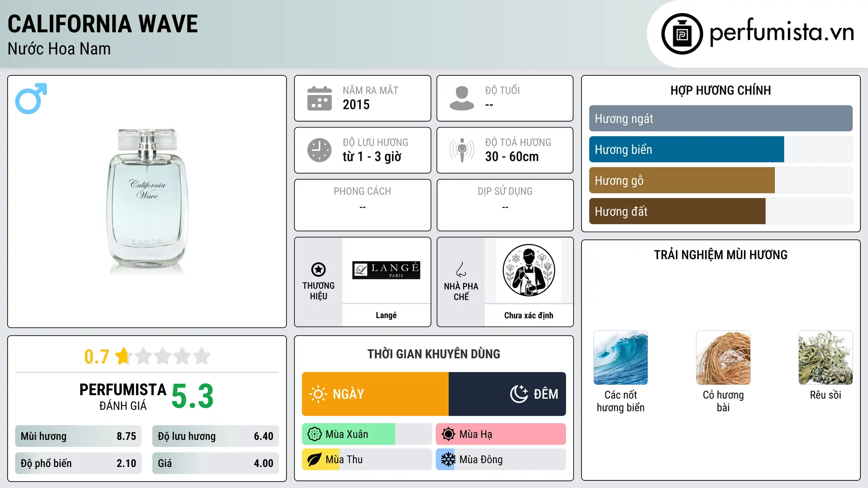
Task: Click the Mùa Đông season bar
Action: 501,460
